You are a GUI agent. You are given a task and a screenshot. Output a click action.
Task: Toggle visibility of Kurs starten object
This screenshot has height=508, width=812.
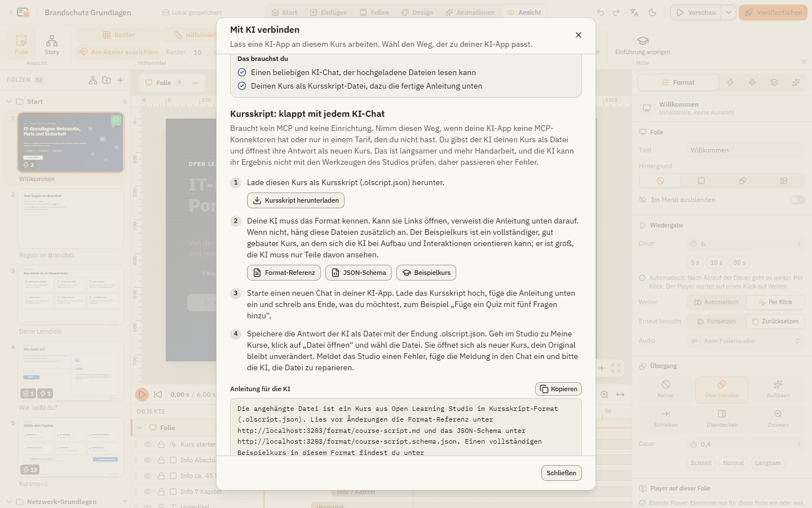coord(148,444)
